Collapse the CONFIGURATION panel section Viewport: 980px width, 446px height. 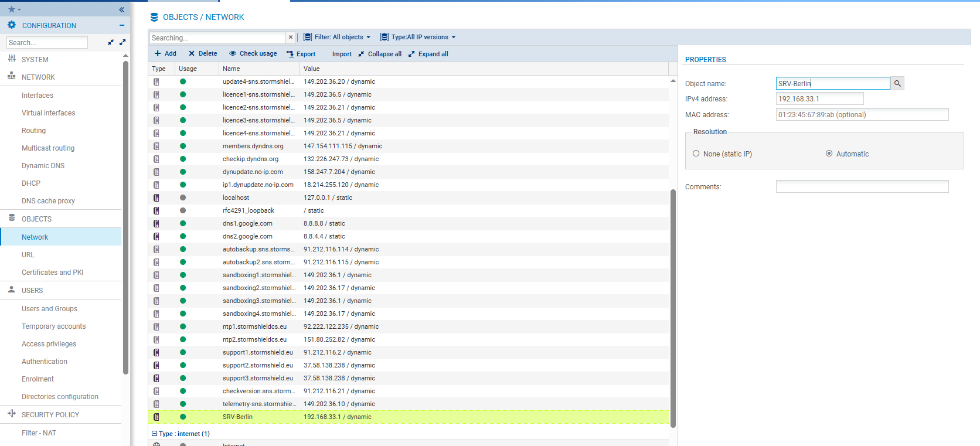[121, 25]
